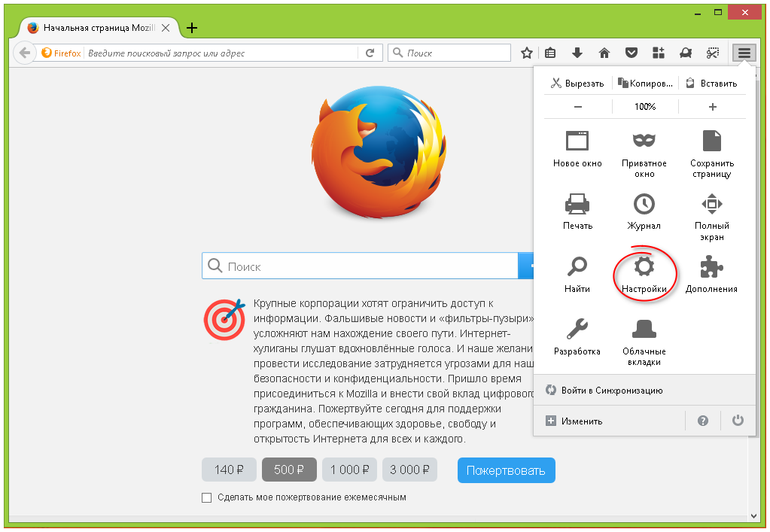Click the Пожертвовать button
770x532 pixels.
507,470
